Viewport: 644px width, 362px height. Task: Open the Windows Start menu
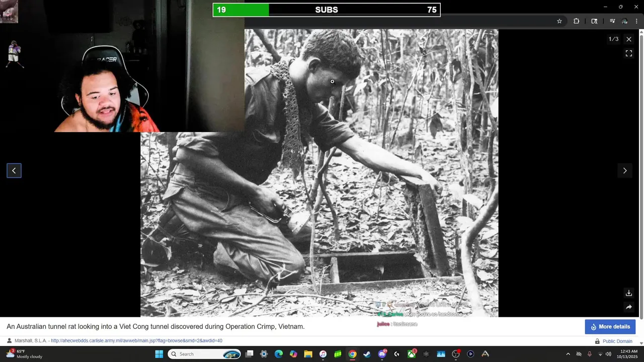pos(159,354)
